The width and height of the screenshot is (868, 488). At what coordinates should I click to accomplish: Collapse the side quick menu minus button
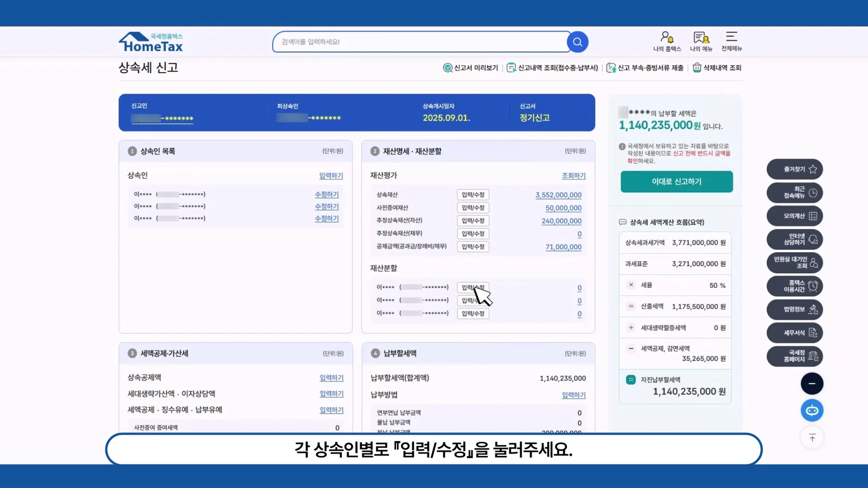point(812,383)
